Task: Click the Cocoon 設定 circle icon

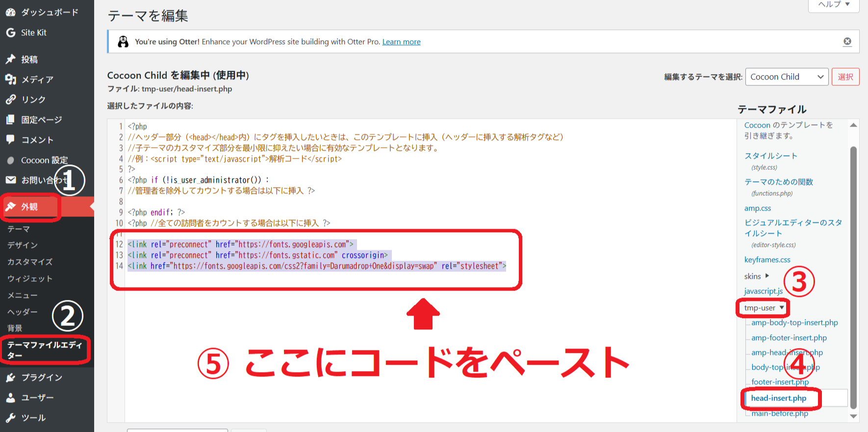Action: (x=11, y=161)
